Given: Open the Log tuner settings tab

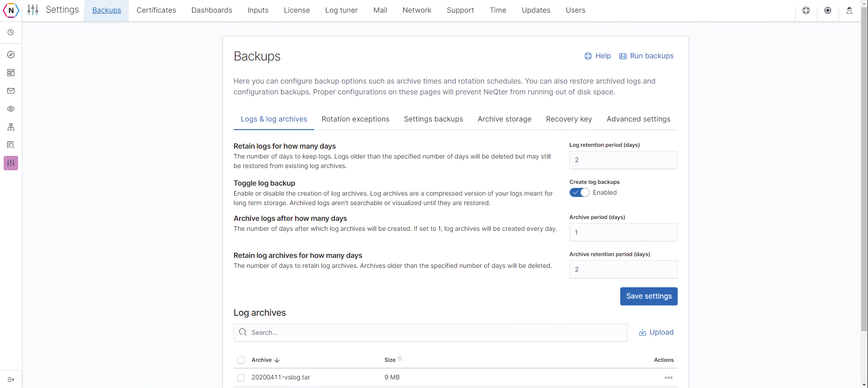Looking at the screenshot, I should pos(341,10).
